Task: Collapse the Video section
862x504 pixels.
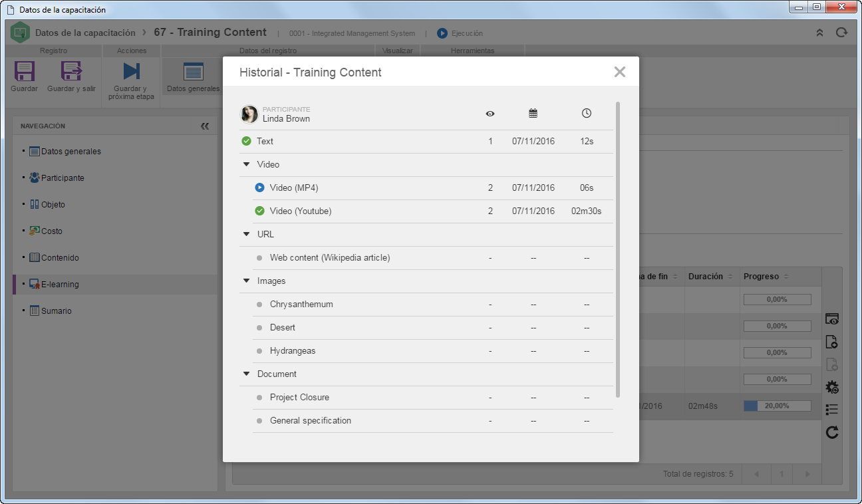Action: coord(246,164)
